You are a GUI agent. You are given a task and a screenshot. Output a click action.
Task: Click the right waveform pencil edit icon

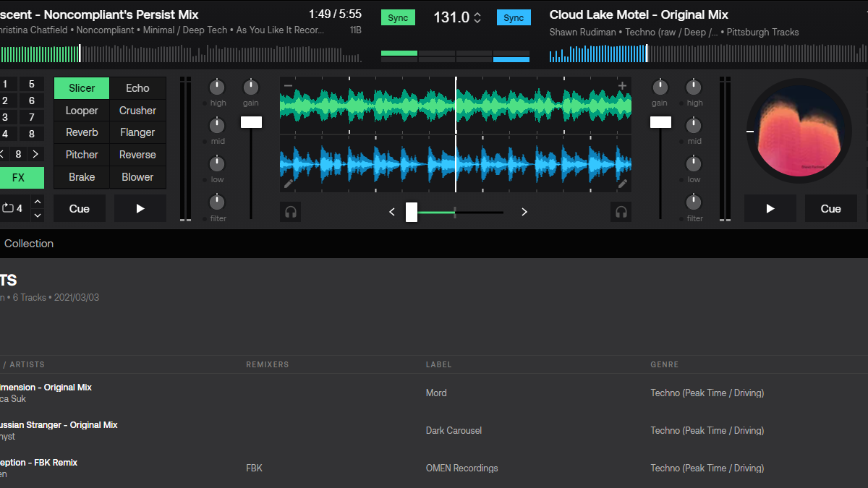pyautogui.click(x=622, y=184)
